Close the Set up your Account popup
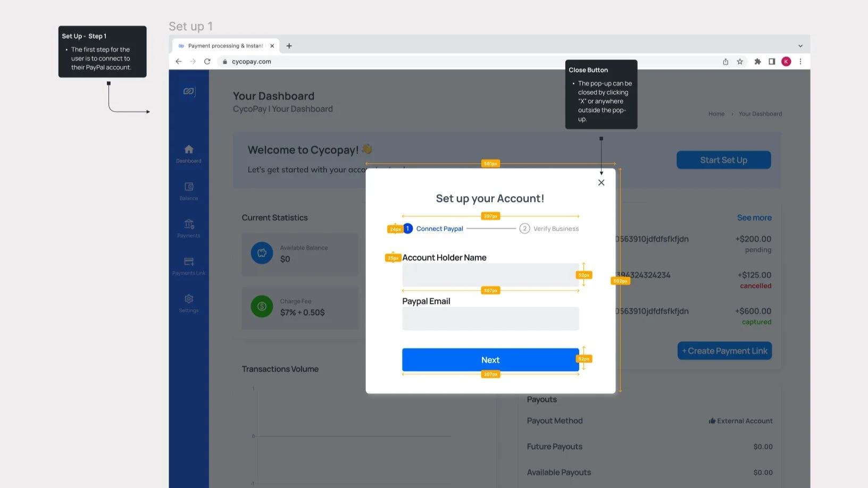 pos(601,182)
